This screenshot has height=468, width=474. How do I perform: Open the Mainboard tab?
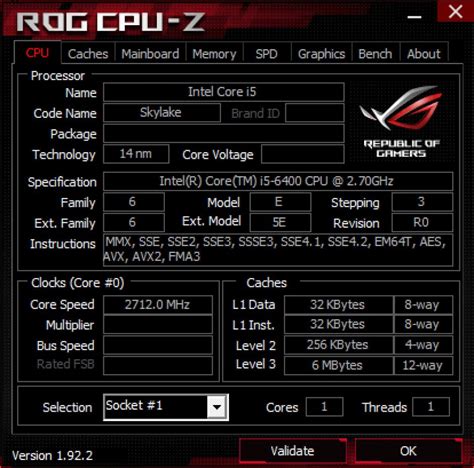click(150, 54)
